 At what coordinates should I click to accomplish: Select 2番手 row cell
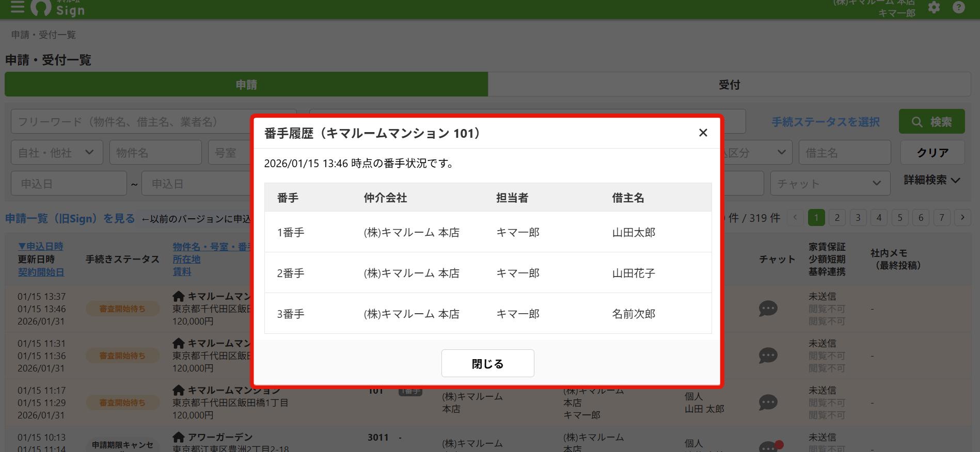291,273
